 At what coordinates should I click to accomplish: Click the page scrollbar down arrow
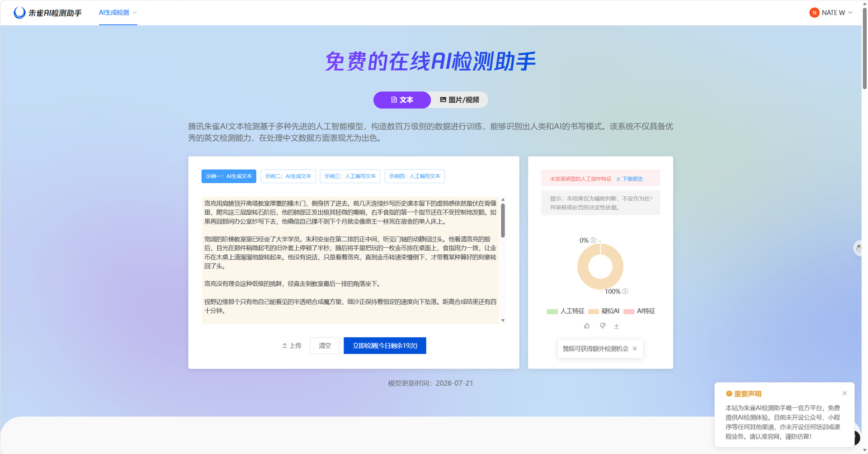point(864,450)
